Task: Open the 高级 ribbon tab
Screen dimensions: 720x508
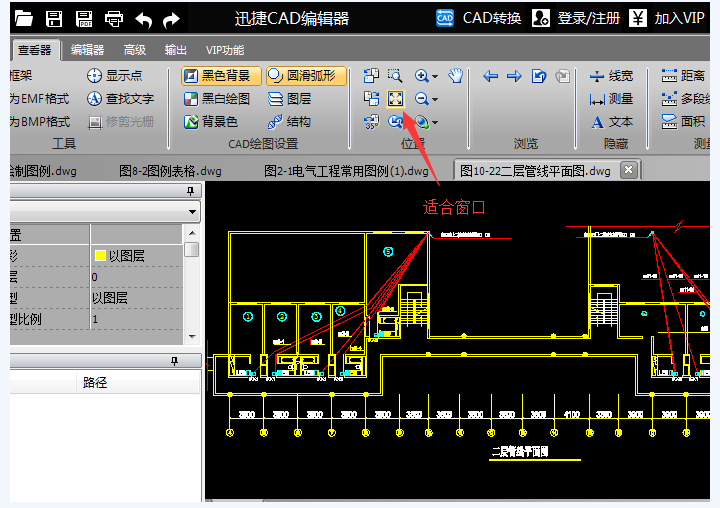Action: click(135, 50)
